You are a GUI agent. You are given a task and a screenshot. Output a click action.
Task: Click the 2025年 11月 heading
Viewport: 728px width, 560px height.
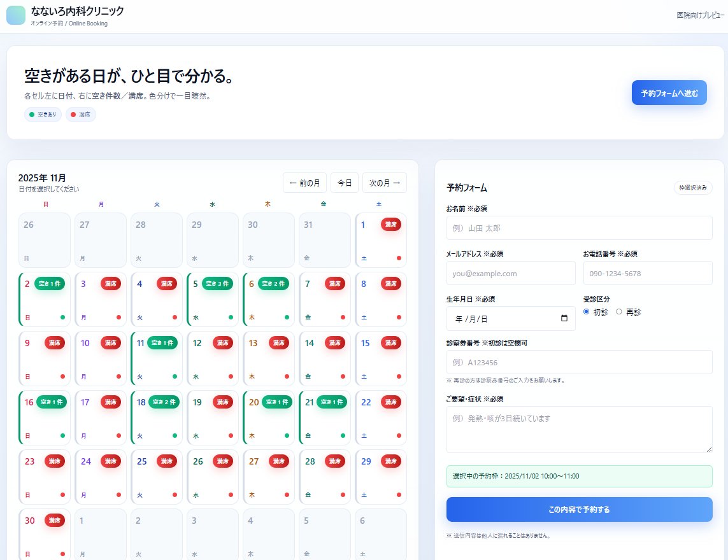(42, 178)
